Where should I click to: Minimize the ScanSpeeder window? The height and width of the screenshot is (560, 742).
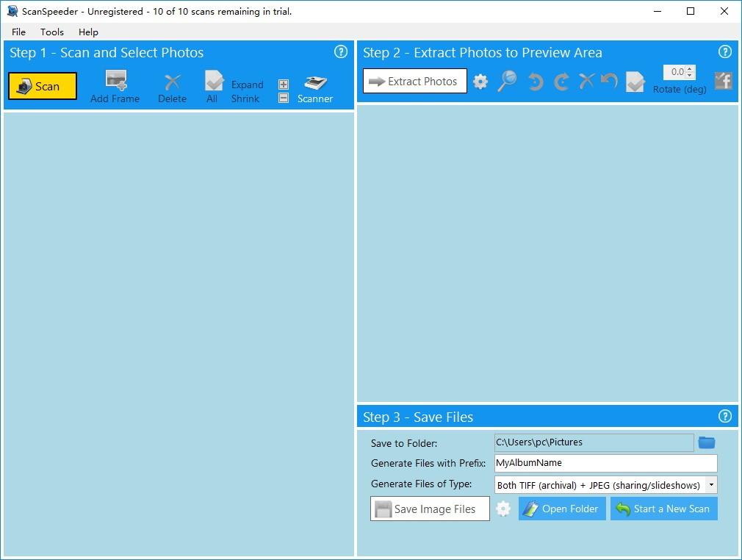[658, 11]
